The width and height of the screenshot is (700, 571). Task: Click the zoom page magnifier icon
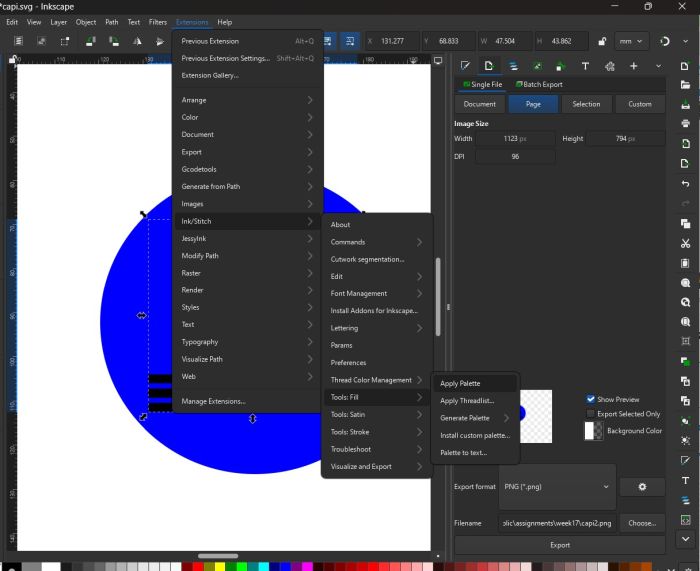coord(685,322)
